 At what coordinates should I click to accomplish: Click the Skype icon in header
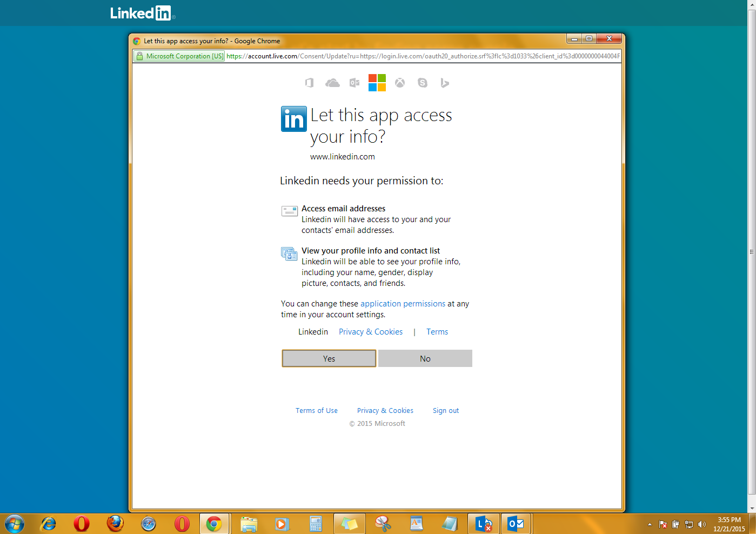[423, 83]
